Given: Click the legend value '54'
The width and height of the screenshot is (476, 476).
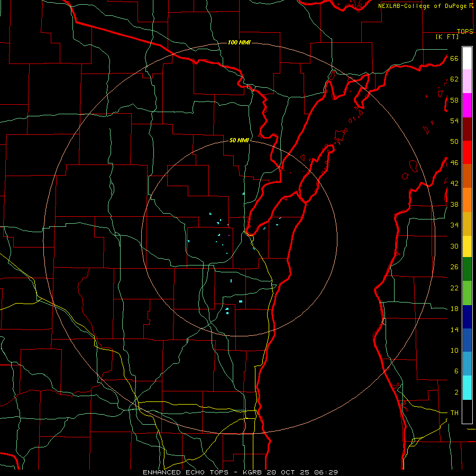Looking at the screenshot, I should (454, 121).
